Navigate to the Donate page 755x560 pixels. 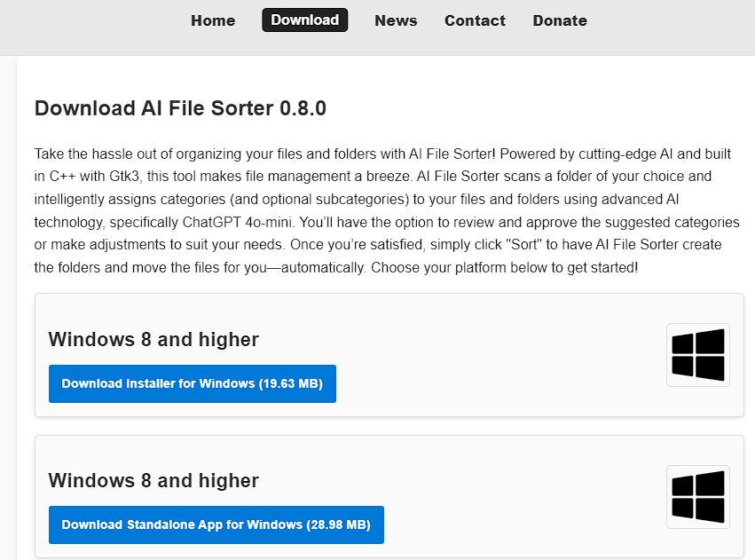point(560,20)
